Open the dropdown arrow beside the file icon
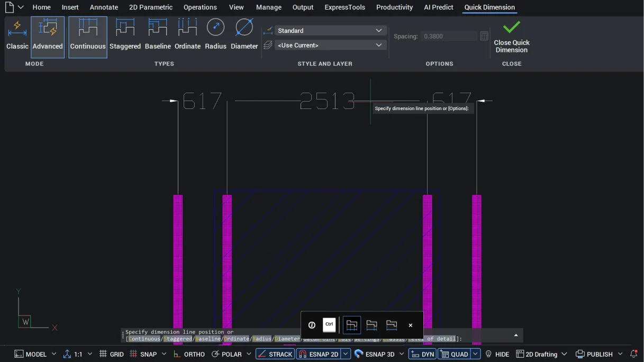 coord(21,7)
